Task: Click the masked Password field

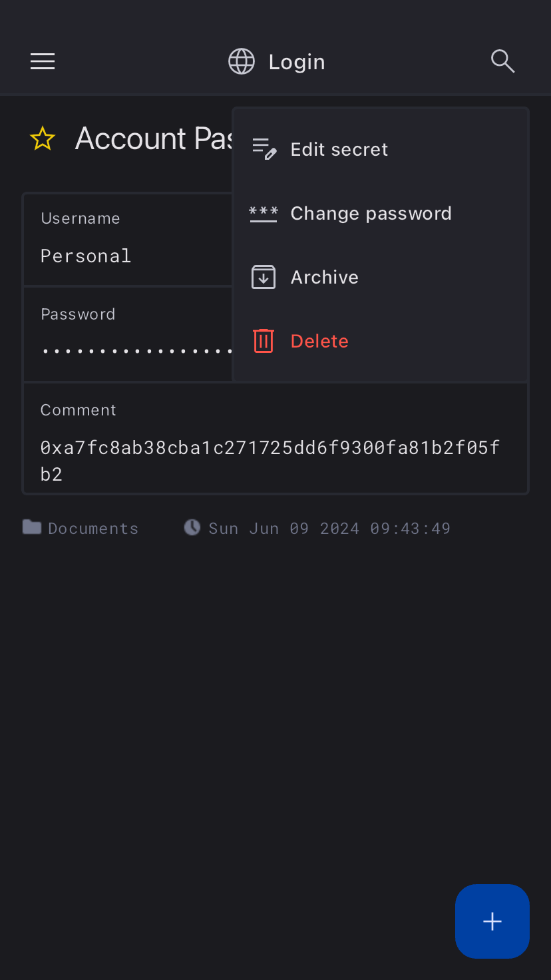Action: [x=126, y=336]
